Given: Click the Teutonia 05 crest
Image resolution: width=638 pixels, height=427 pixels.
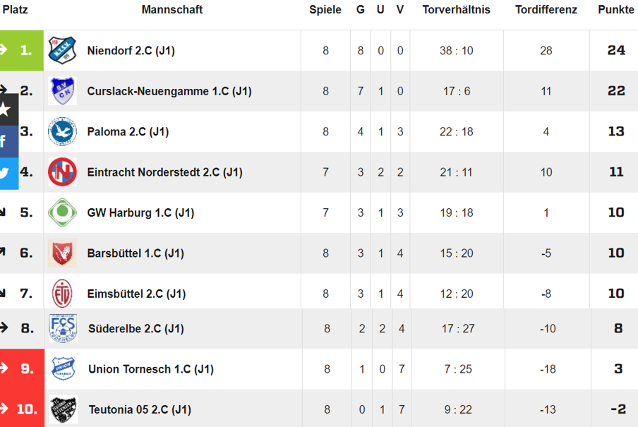Looking at the screenshot, I should point(64,409).
